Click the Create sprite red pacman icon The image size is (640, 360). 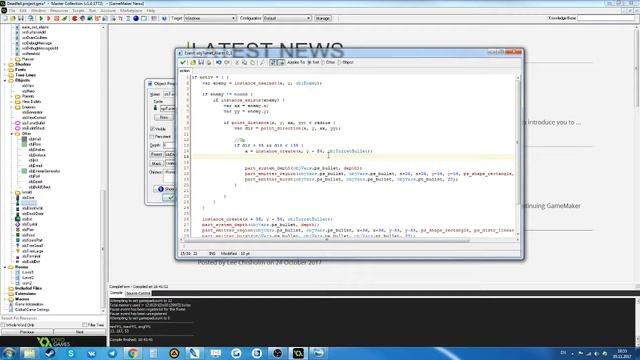[75, 18]
